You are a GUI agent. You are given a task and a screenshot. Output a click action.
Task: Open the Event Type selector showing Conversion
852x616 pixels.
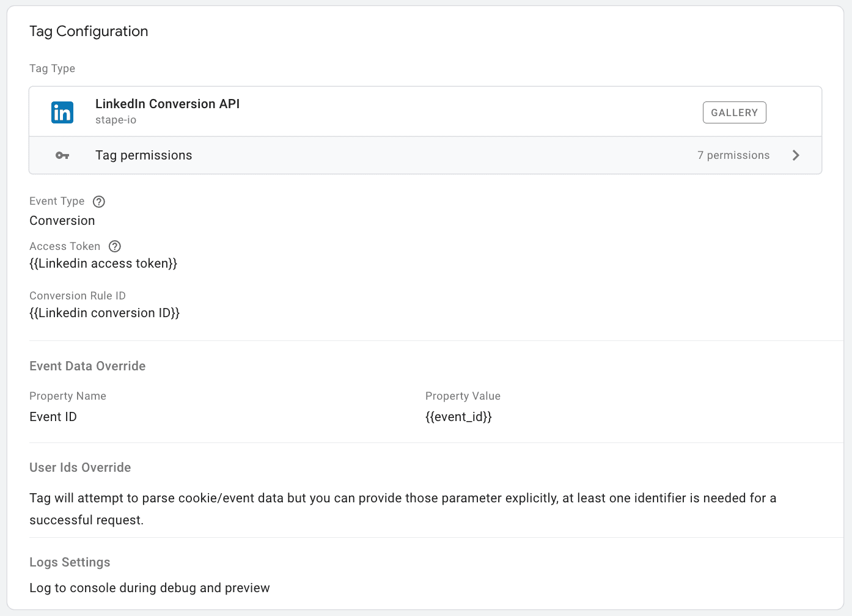pyautogui.click(x=62, y=221)
